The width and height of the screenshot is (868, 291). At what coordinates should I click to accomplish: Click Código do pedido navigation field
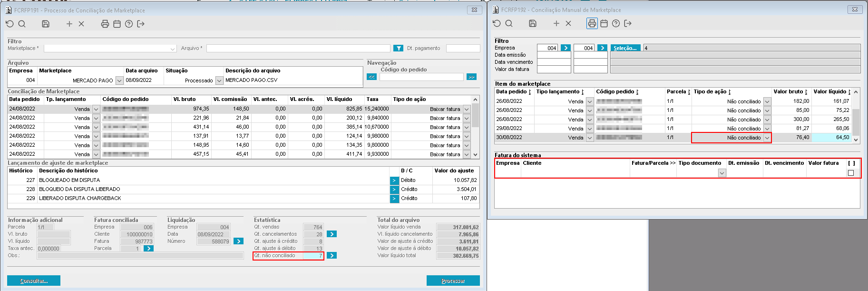[x=421, y=77]
